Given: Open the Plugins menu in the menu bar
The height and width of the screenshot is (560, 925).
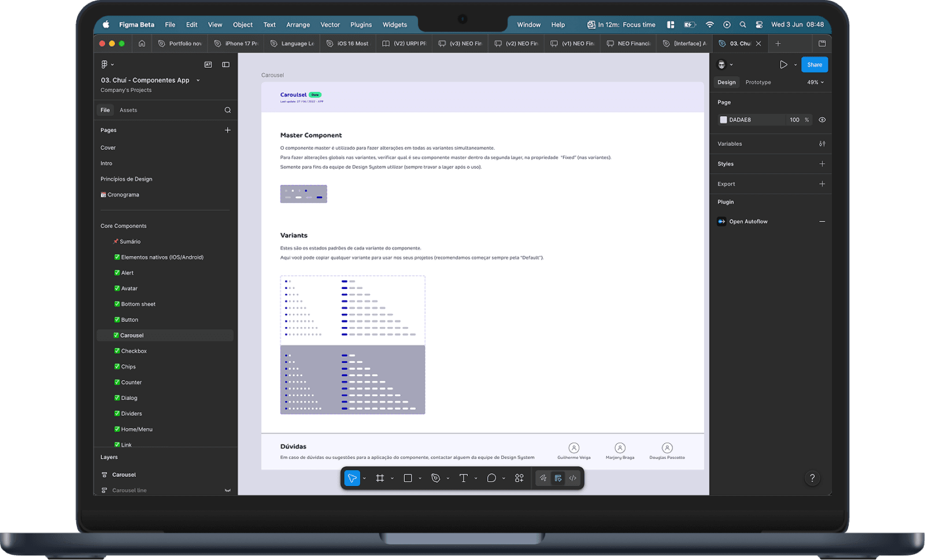Looking at the screenshot, I should point(361,25).
